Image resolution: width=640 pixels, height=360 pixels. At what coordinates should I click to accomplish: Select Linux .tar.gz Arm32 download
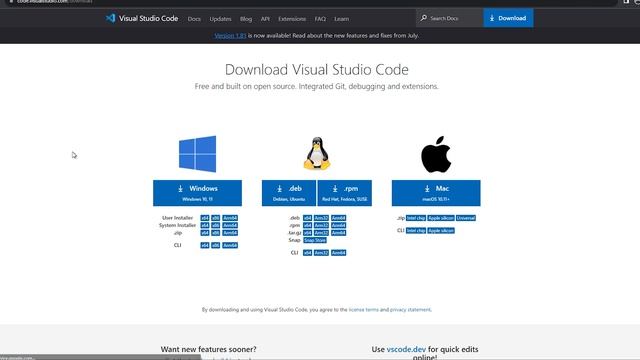[x=321, y=233]
